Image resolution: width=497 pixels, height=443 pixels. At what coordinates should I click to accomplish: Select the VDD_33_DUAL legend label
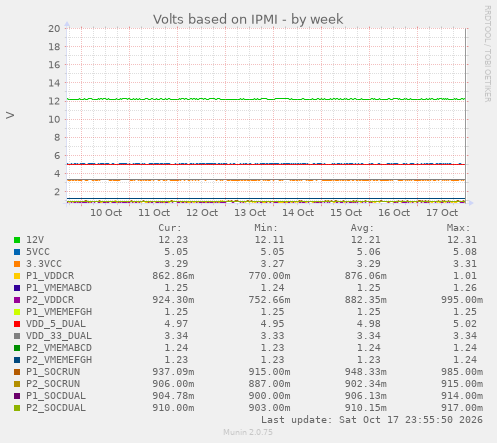(x=59, y=336)
